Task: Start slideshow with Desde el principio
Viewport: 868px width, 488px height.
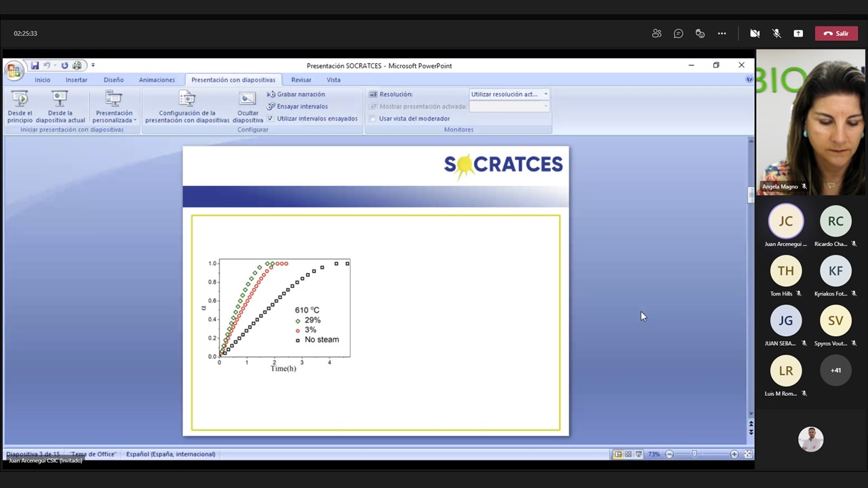Action: [x=20, y=107]
